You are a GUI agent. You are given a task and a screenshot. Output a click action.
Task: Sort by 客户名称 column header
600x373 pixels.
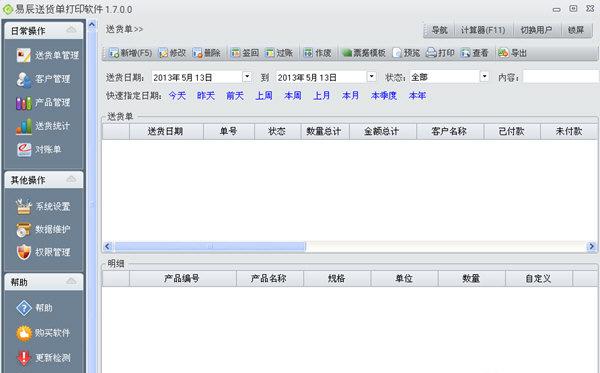(450, 131)
